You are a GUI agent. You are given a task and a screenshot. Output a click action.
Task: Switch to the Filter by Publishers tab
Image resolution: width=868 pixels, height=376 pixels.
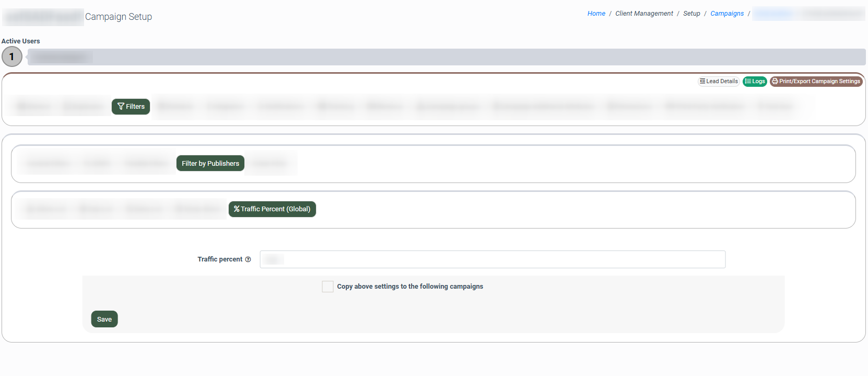(x=210, y=164)
